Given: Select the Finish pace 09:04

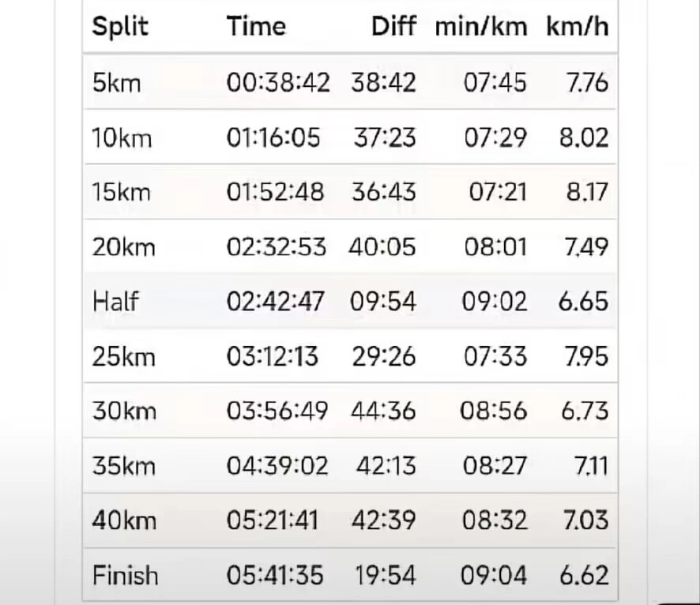Looking at the screenshot, I should click(494, 575).
